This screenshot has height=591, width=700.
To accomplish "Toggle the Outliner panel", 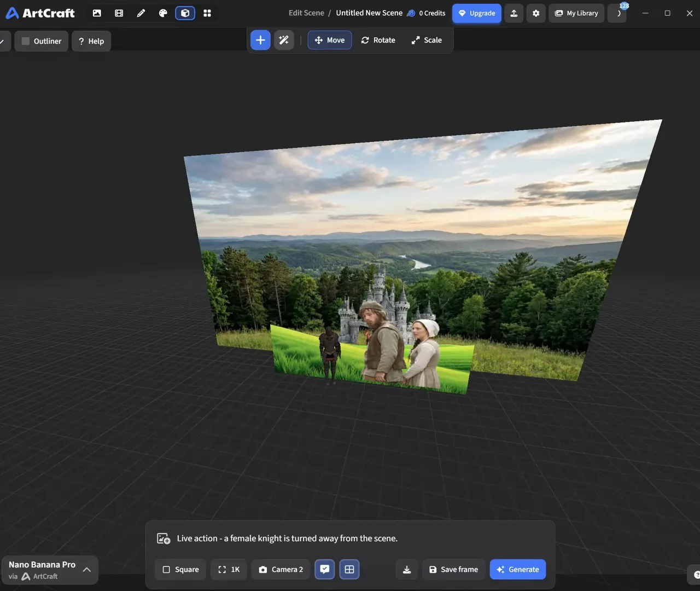I will [x=42, y=41].
